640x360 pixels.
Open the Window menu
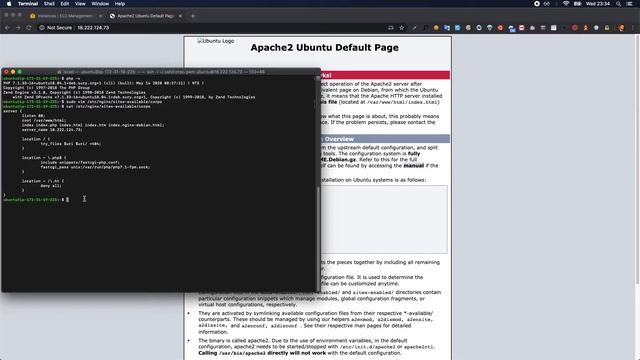[x=100, y=4]
